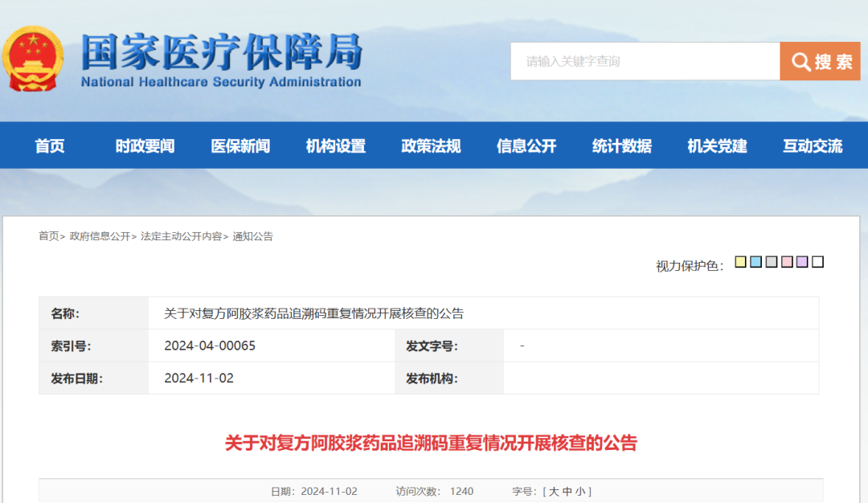Click the red announcement headline
868x503 pixels.
431,444
